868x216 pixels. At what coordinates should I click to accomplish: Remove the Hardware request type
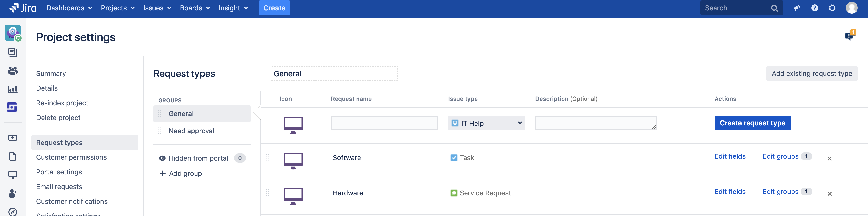pyautogui.click(x=829, y=194)
